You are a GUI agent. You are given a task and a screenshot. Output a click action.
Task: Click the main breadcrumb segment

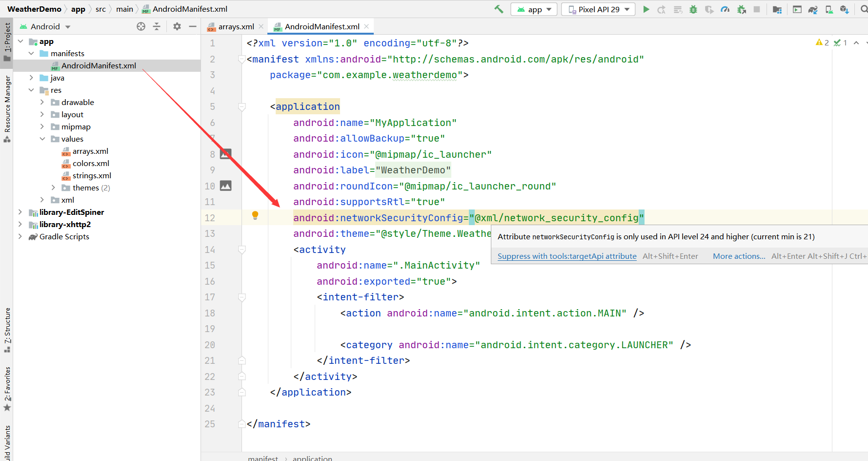(x=124, y=9)
